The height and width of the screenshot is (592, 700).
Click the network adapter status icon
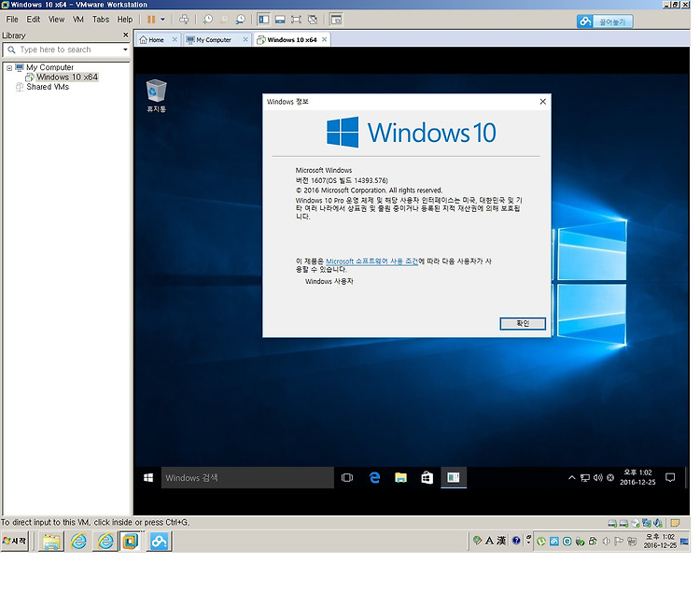(647, 523)
